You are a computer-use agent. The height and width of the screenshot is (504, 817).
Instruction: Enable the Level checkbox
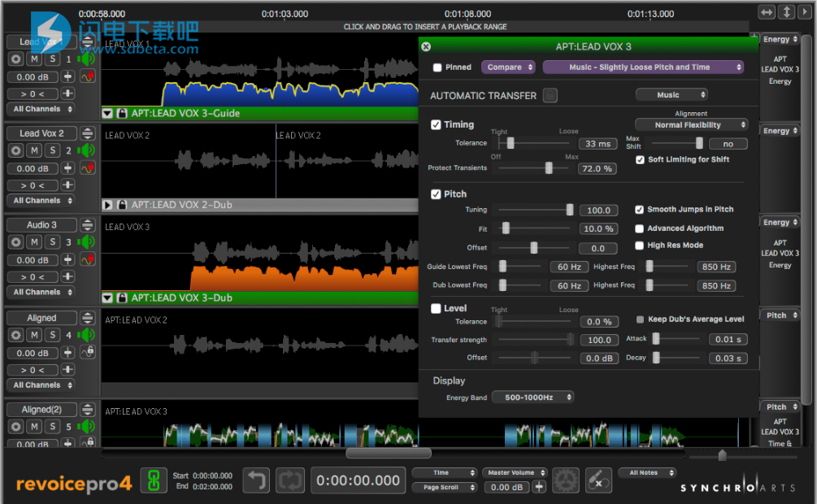tap(436, 309)
